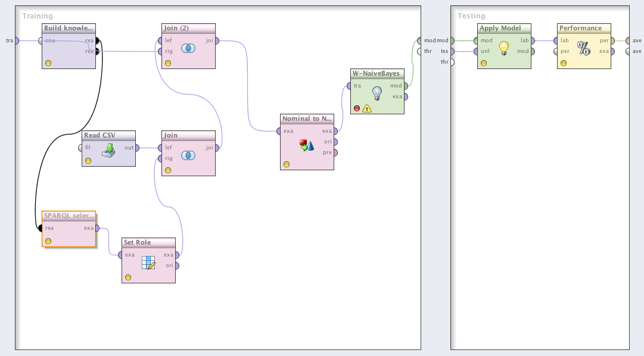644x356 pixels.
Task: Click the W-NaiveBayes lightbulb icon
Action: pos(377,93)
